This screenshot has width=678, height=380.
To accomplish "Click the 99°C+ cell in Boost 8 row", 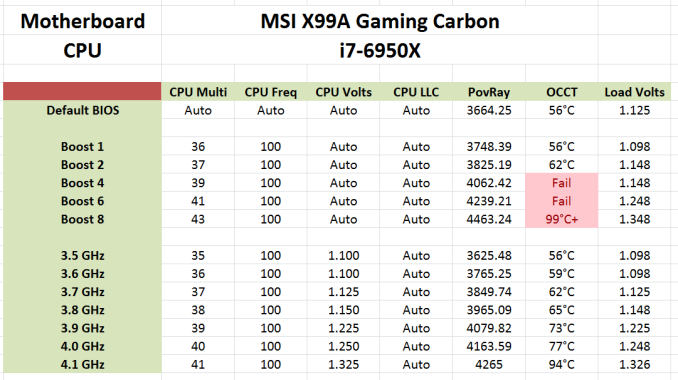I will tap(561, 219).
